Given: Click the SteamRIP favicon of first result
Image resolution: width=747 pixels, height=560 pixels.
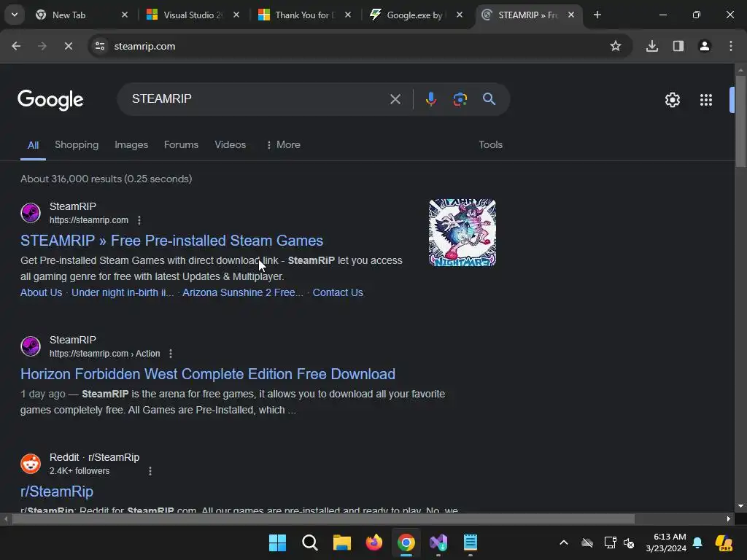Looking at the screenshot, I should pos(31,213).
